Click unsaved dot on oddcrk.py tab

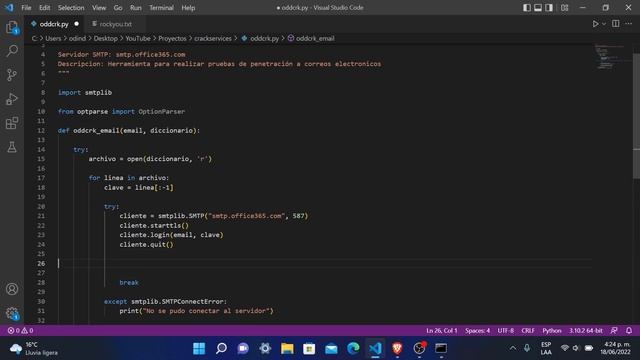click(76, 24)
